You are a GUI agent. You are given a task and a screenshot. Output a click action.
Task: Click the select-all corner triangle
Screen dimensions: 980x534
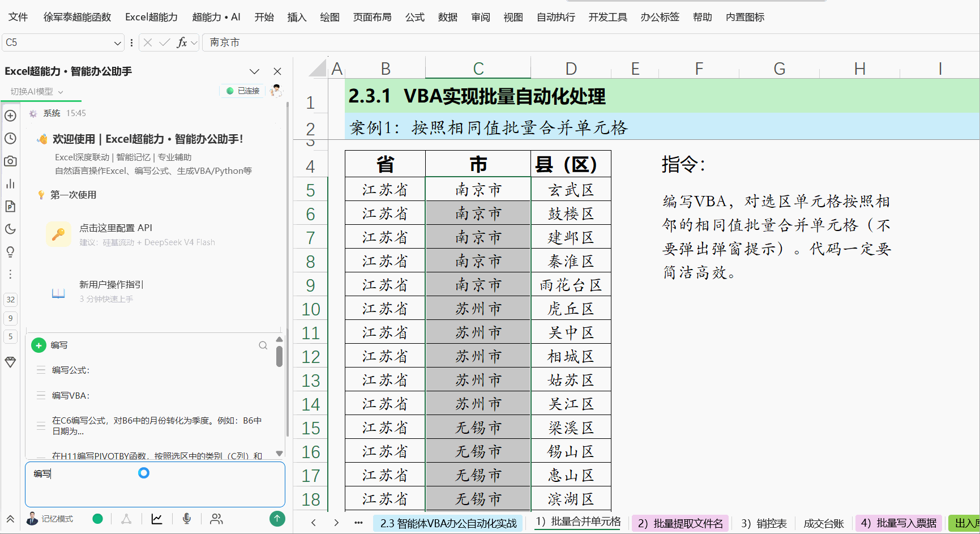coord(318,68)
